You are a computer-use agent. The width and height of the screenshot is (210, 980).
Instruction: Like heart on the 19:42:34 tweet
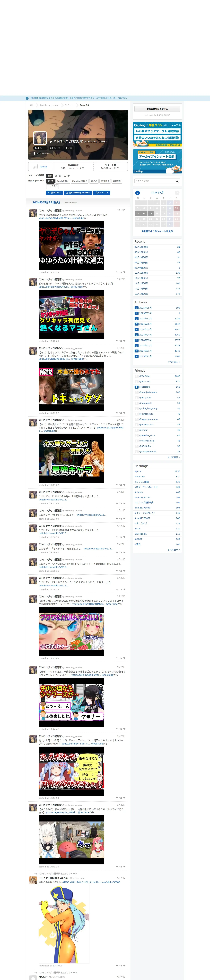click(124, 272)
